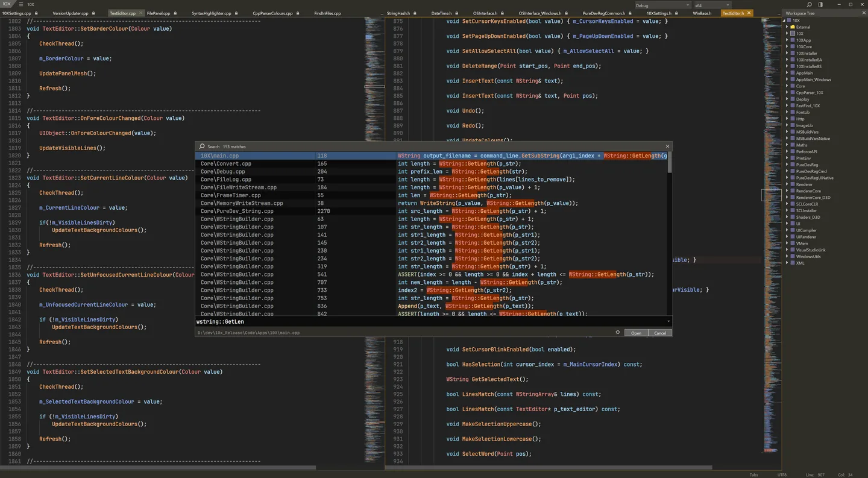The height and width of the screenshot is (478, 868).
Task: Select the PerforceAPI project in Workspace Tree
Action: pyautogui.click(x=807, y=151)
